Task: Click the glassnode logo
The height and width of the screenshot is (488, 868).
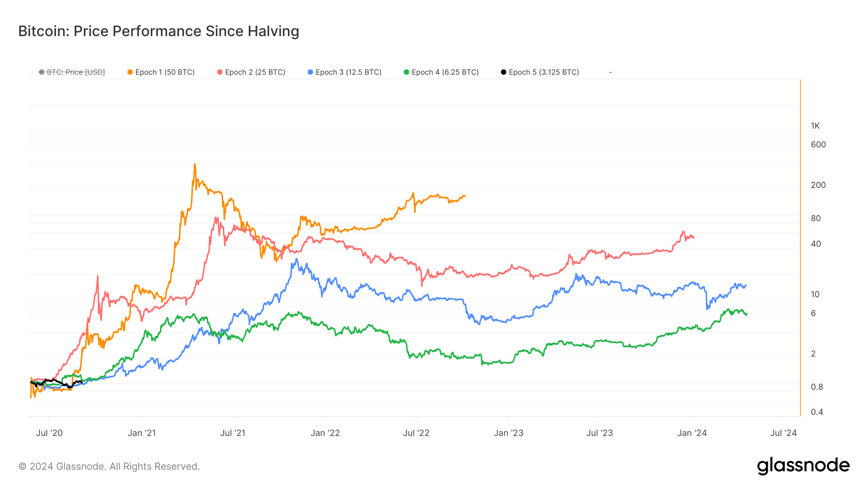Action: click(803, 466)
